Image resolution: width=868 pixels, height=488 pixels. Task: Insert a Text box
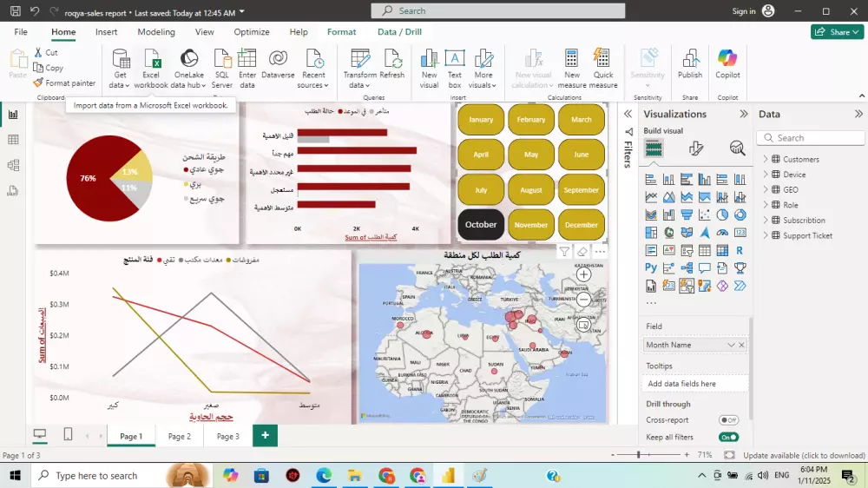point(455,68)
